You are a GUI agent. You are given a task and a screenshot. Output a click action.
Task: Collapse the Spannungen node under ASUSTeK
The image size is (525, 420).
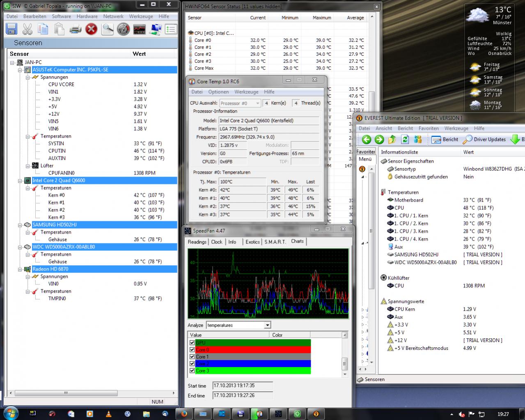(x=28, y=77)
